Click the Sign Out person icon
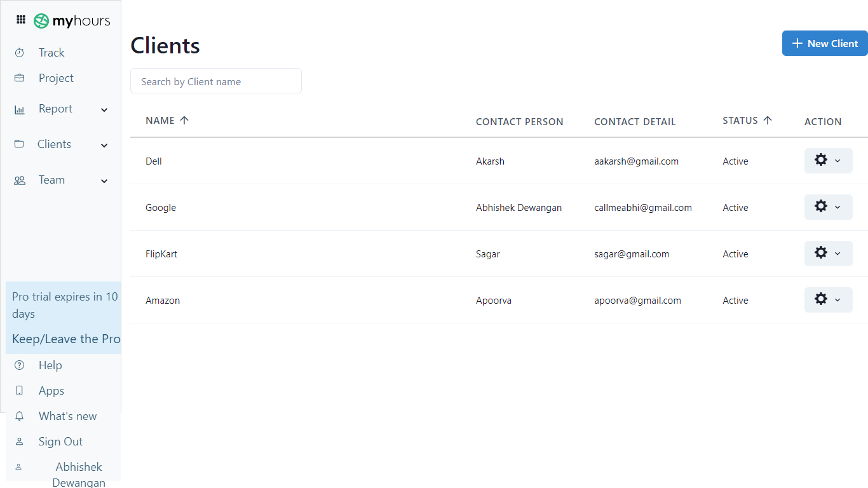 (20, 442)
